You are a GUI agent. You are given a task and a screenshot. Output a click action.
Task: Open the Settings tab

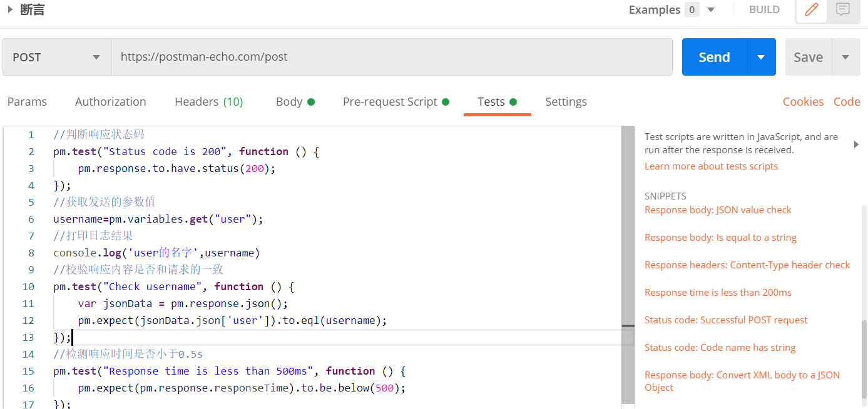[x=566, y=102]
